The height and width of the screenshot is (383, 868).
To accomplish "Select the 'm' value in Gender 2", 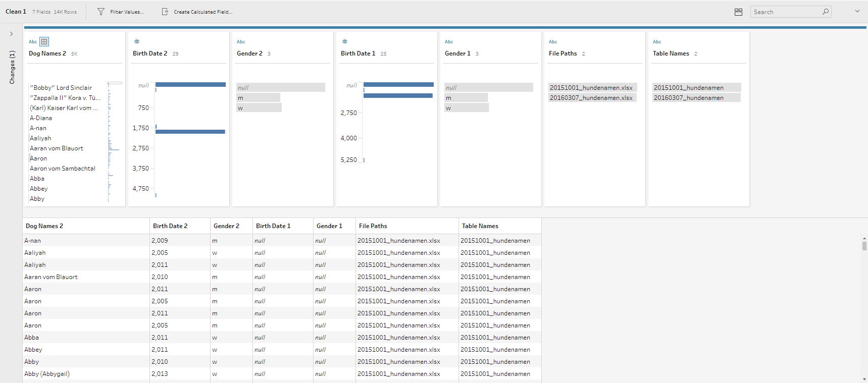I will (x=258, y=97).
